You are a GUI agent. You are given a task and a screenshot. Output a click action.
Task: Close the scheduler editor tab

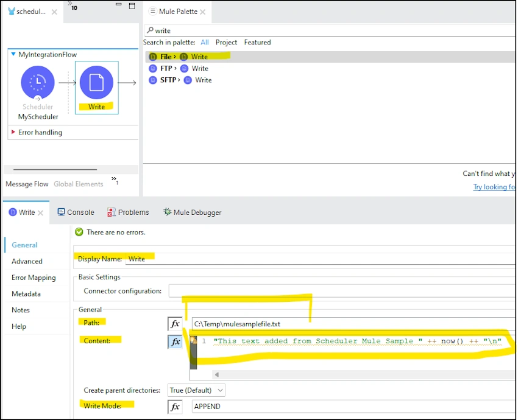coord(54,12)
